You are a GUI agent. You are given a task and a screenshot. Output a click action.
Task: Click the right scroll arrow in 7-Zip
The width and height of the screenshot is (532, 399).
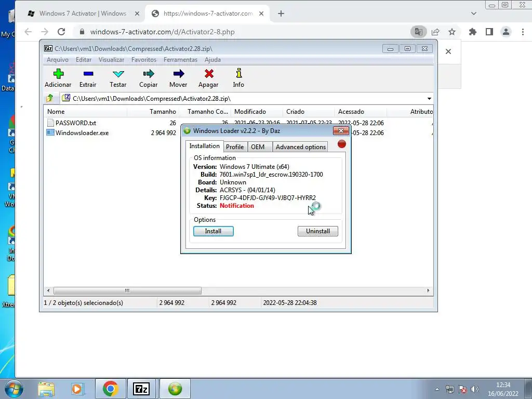428,291
